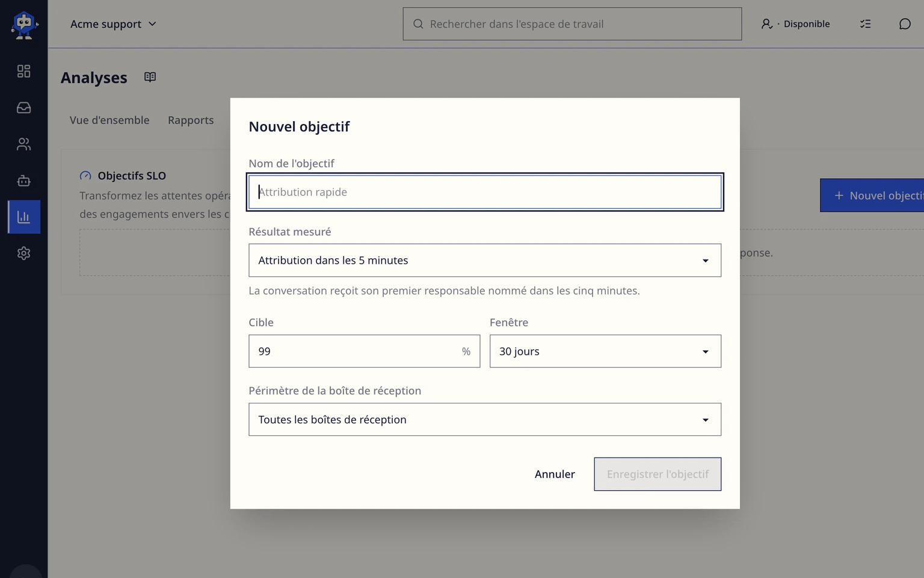Click the Objectifs SLO heading text
The height and width of the screenshot is (578, 924).
click(x=132, y=176)
